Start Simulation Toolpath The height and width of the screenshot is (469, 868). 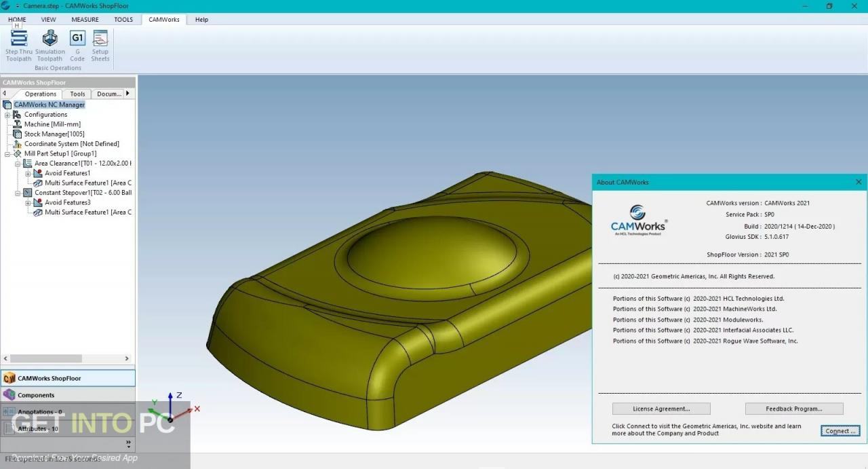pos(50,46)
